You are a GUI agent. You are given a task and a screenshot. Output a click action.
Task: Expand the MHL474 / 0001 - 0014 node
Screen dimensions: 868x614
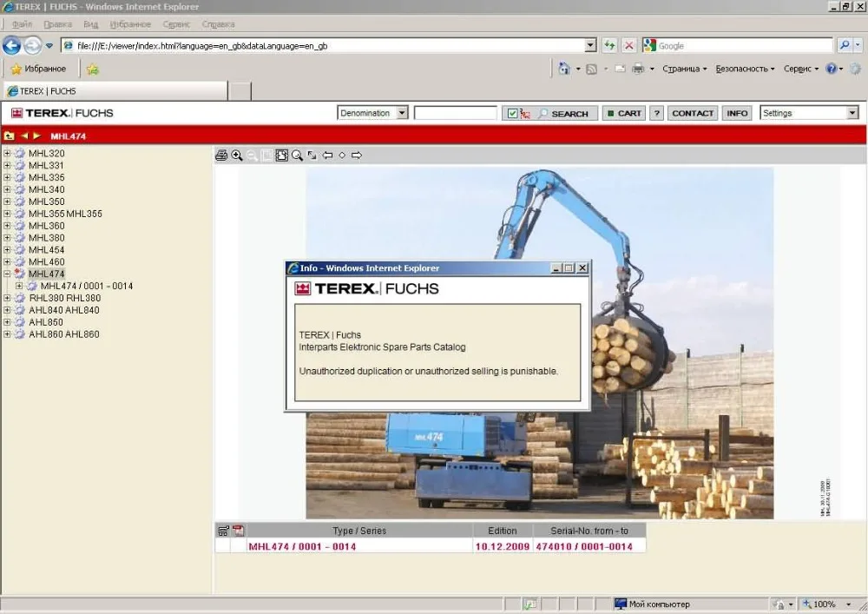pyautogui.click(x=19, y=286)
